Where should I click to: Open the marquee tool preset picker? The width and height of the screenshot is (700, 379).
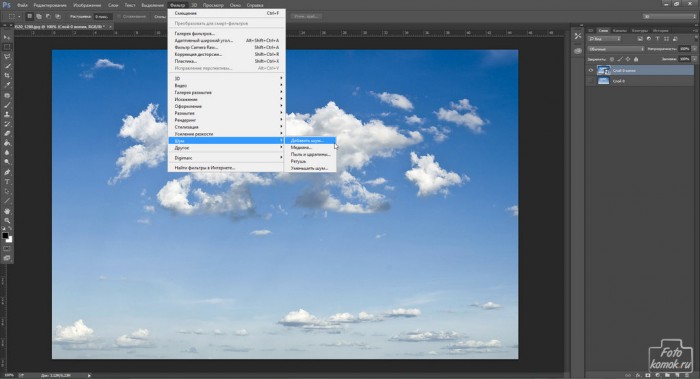tap(14, 17)
